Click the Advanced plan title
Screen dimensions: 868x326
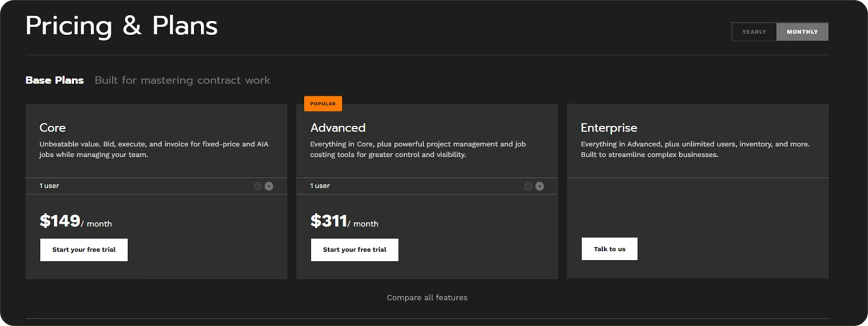coord(338,128)
